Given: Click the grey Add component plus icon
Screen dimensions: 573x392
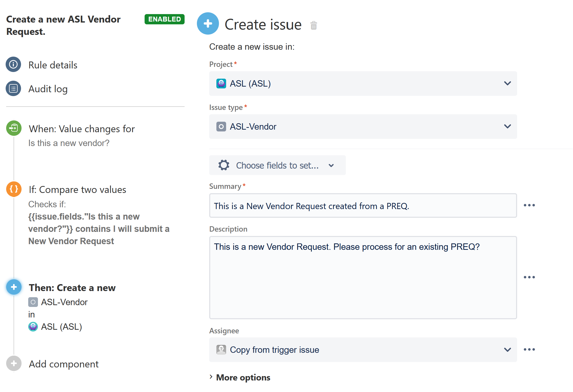Looking at the screenshot, I should (x=14, y=363).
